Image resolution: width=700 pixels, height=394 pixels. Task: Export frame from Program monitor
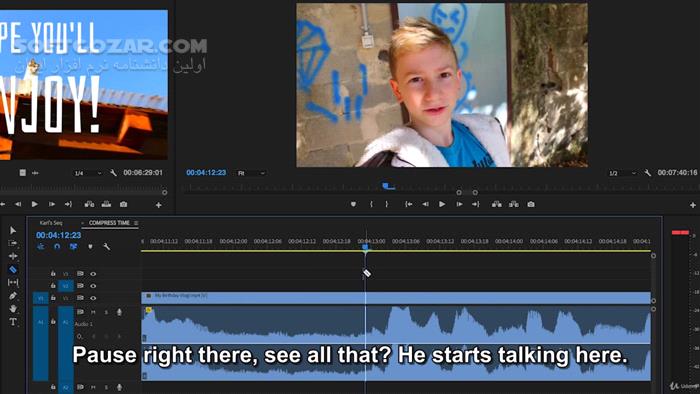(x=531, y=204)
